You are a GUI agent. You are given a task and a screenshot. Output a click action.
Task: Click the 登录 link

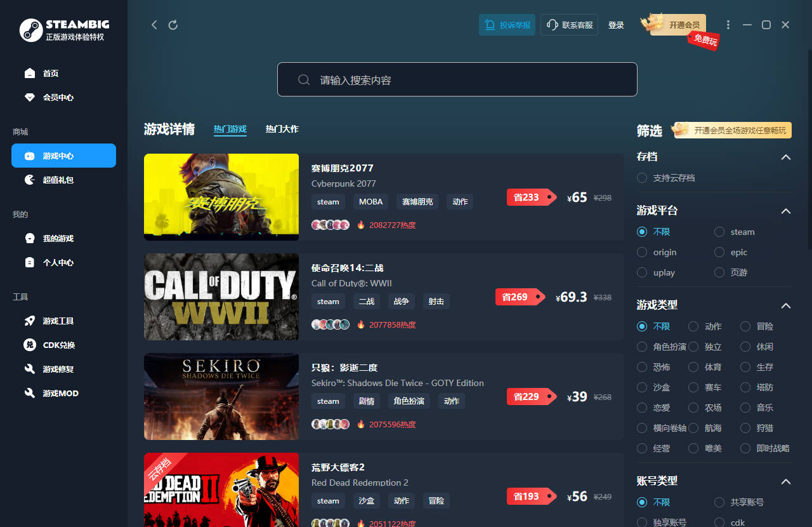click(616, 25)
